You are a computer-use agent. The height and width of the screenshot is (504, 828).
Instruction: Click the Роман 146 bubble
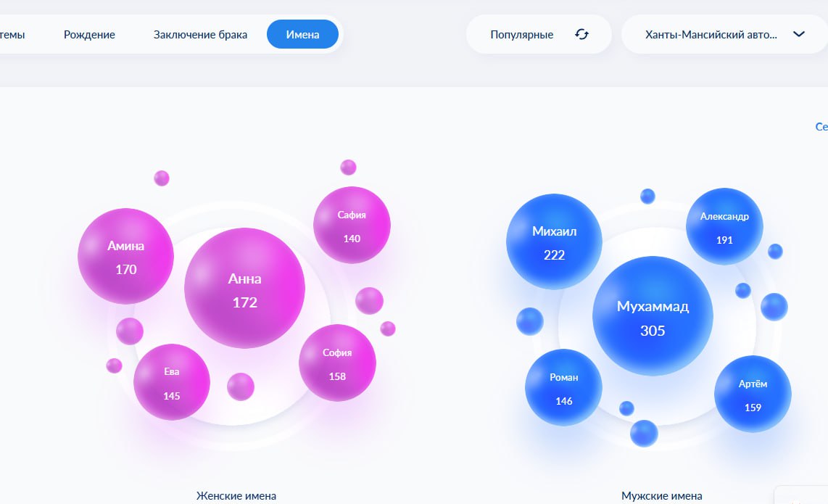point(563,387)
